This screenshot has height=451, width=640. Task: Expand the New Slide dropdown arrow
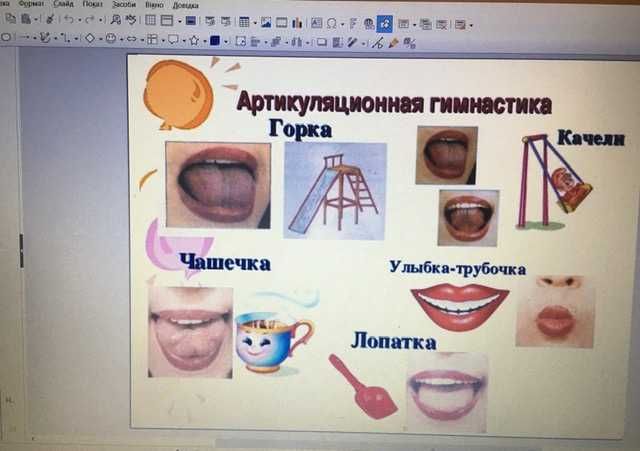414,25
